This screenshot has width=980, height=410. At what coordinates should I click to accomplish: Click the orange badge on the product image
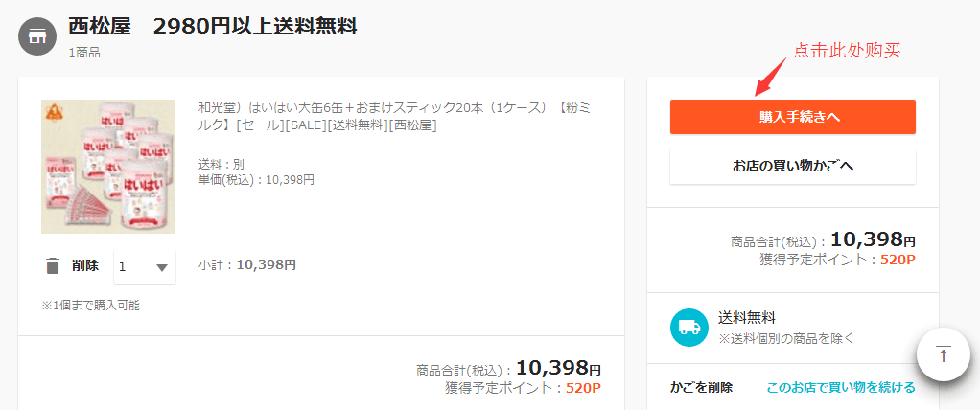(52, 110)
